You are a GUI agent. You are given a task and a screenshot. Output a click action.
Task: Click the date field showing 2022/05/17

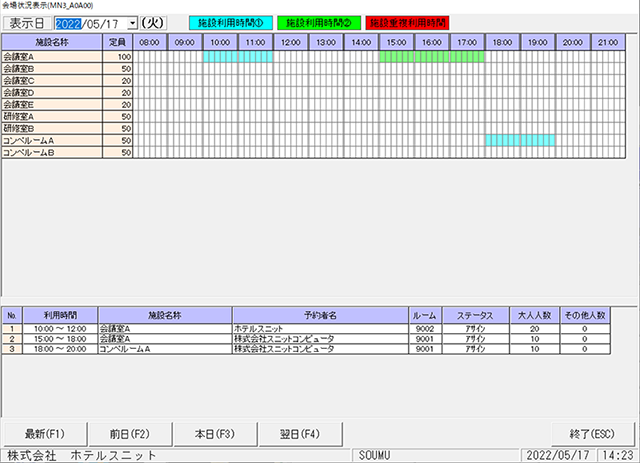tap(91, 24)
